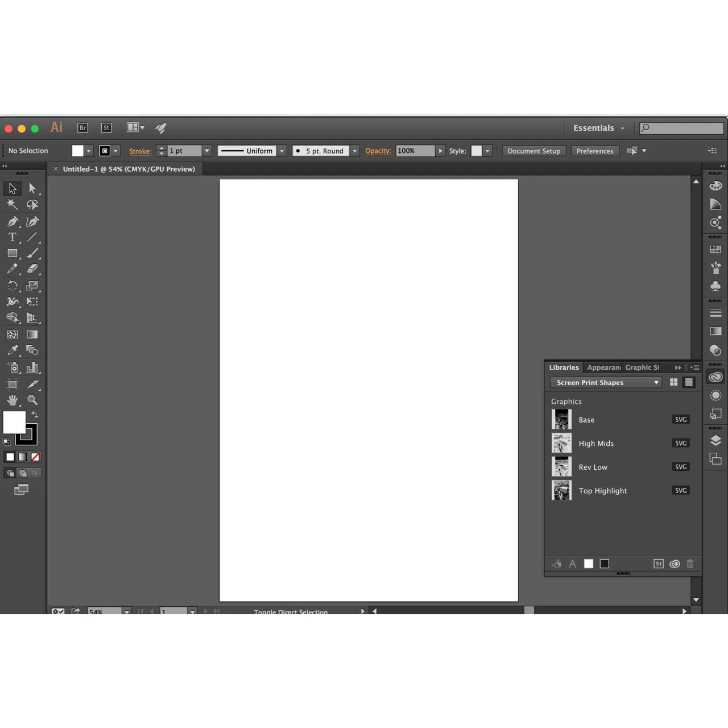728x728 pixels.
Task: Select the Width tool
Action: coord(12,301)
